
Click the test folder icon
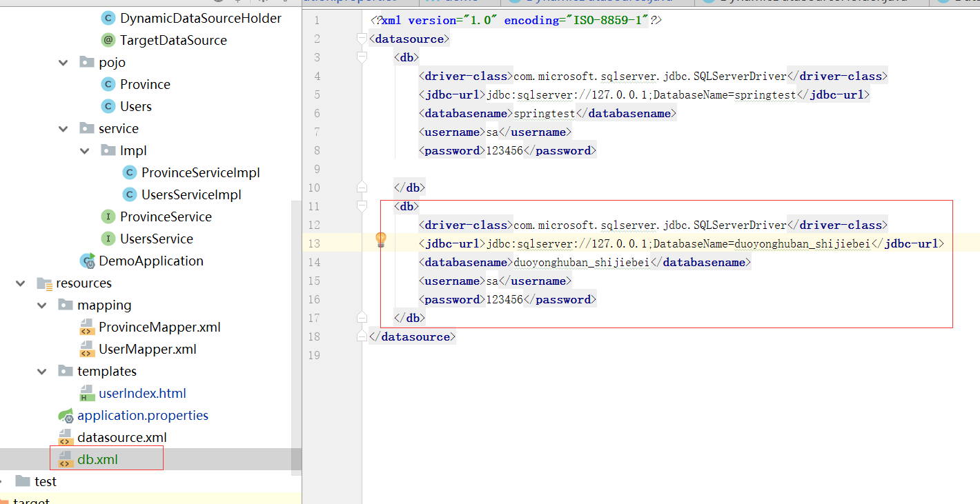[x=23, y=481]
